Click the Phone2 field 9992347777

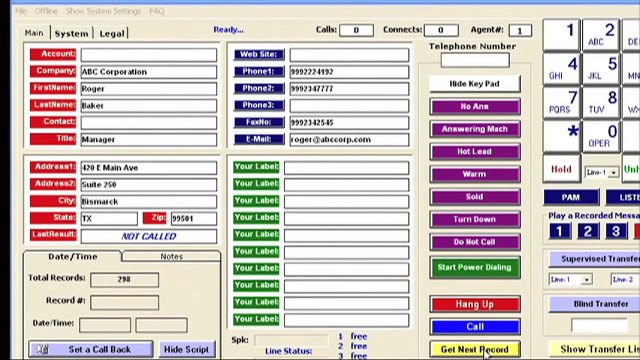tap(349, 89)
